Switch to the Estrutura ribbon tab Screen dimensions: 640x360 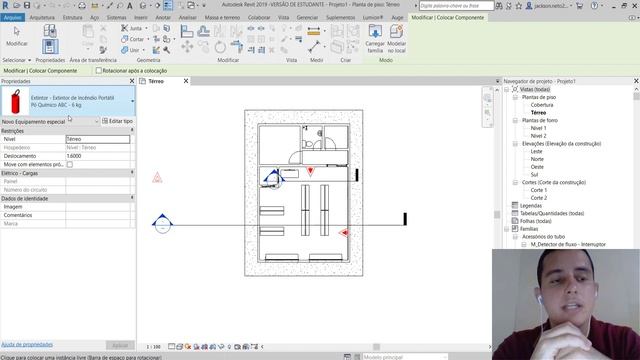(x=72, y=18)
